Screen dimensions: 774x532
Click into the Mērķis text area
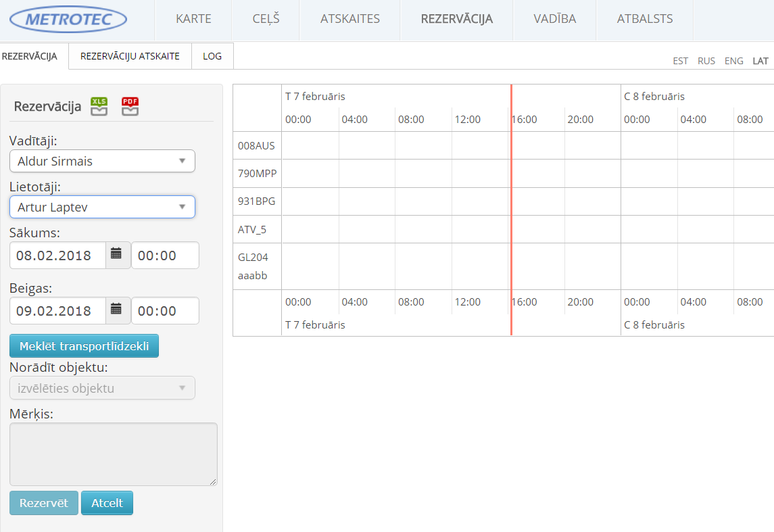tap(113, 454)
